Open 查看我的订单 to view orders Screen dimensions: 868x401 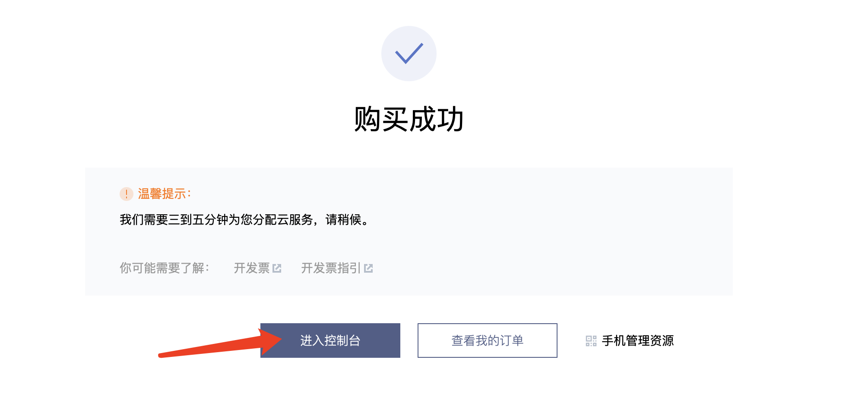tap(488, 341)
